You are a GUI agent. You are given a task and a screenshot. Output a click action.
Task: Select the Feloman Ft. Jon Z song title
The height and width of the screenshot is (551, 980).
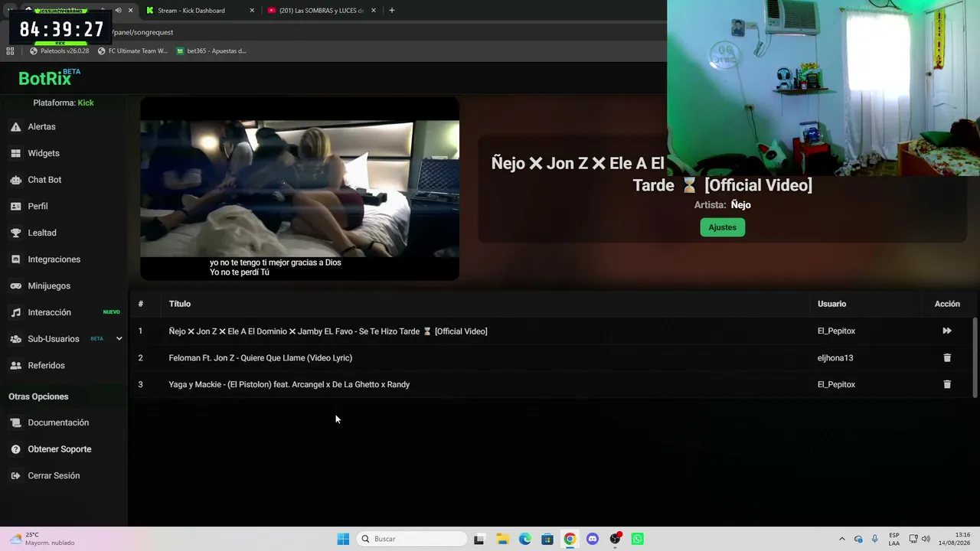(260, 358)
